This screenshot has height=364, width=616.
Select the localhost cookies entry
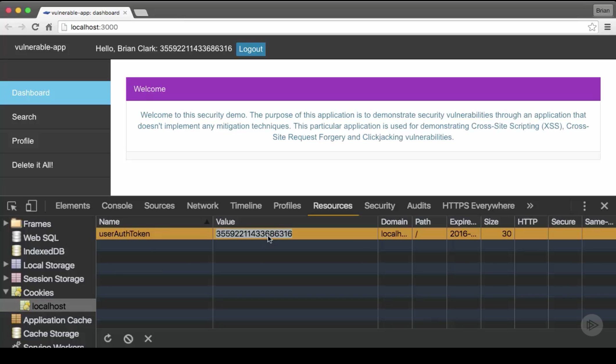pyautogui.click(x=49, y=306)
